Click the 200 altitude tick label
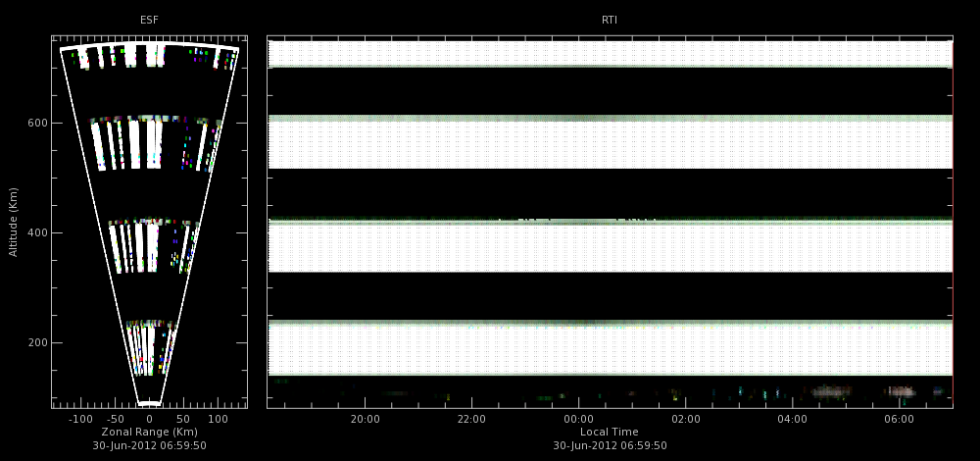Screen dimensions: 980x461 pos(37,342)
